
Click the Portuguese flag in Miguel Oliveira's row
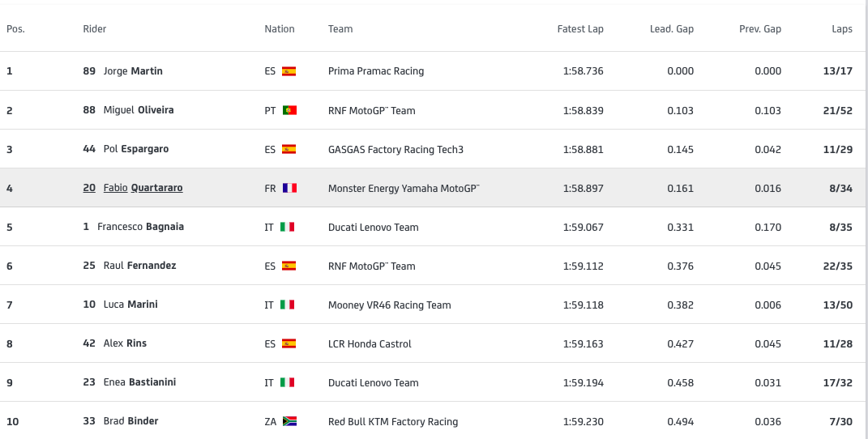coord(289,110)
